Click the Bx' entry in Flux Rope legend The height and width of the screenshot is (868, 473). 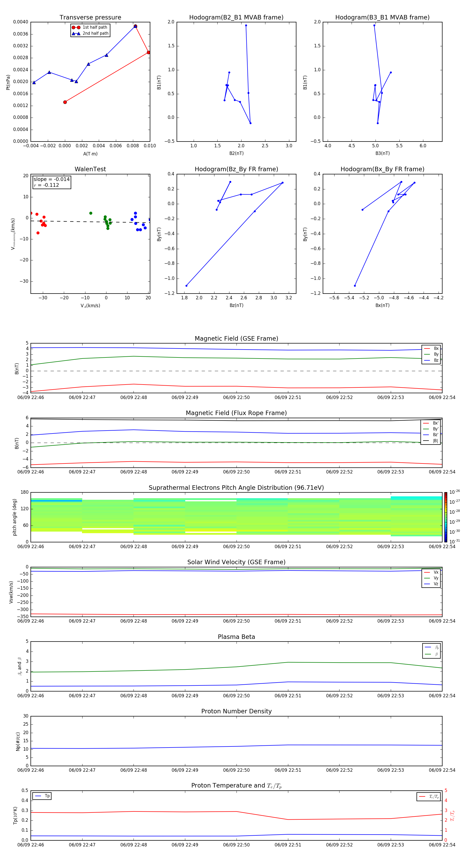pyautogui.click(x=431, y=423)
